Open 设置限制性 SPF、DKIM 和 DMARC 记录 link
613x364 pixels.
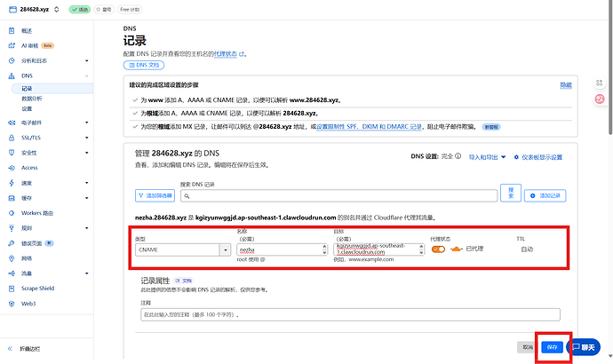click(x=369, y=127)
